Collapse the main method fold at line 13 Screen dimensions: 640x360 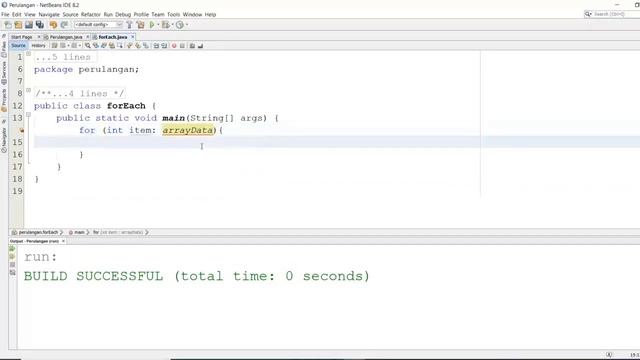coord(28,115)
